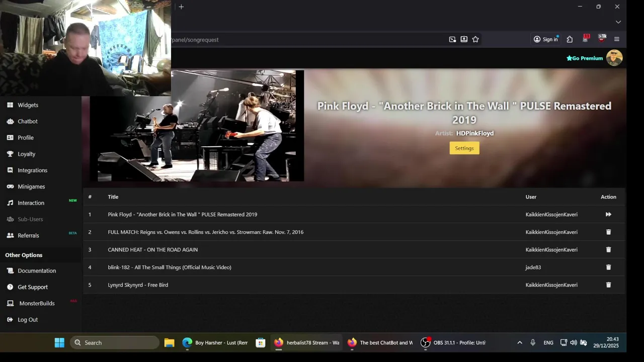Open Minigames in the sidebar
This screenshot has height=362, width=644.
click(31, 187)
